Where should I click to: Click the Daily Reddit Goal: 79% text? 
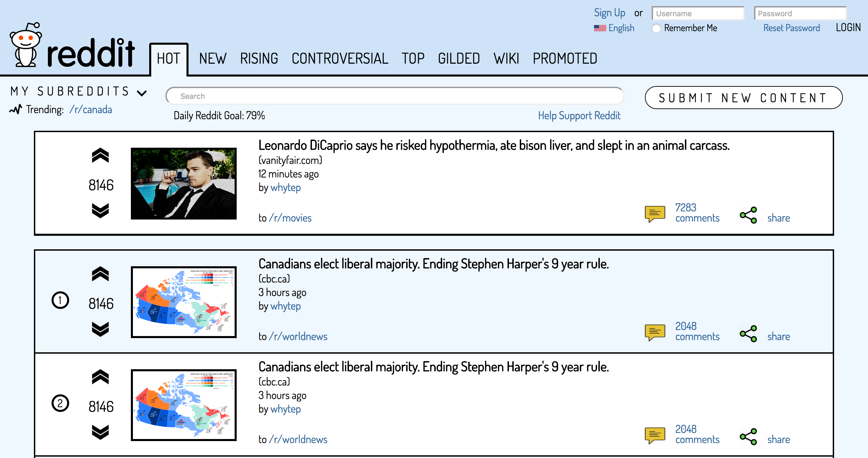(x=219, y=116)
